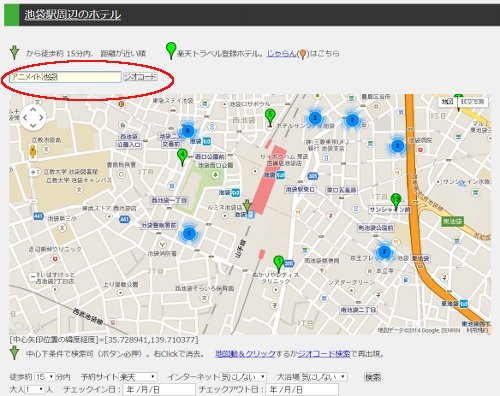
Task: Open the blue cluster beside ホテルサンシティ池袋
Action: [x=315, y=118]
